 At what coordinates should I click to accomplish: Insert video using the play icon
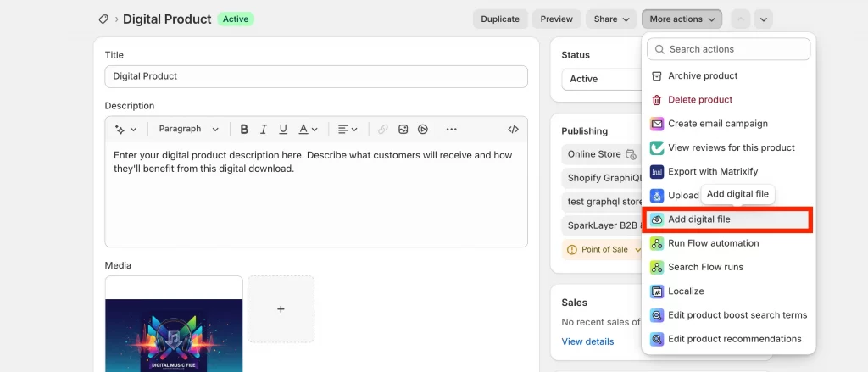coord(422,130)
